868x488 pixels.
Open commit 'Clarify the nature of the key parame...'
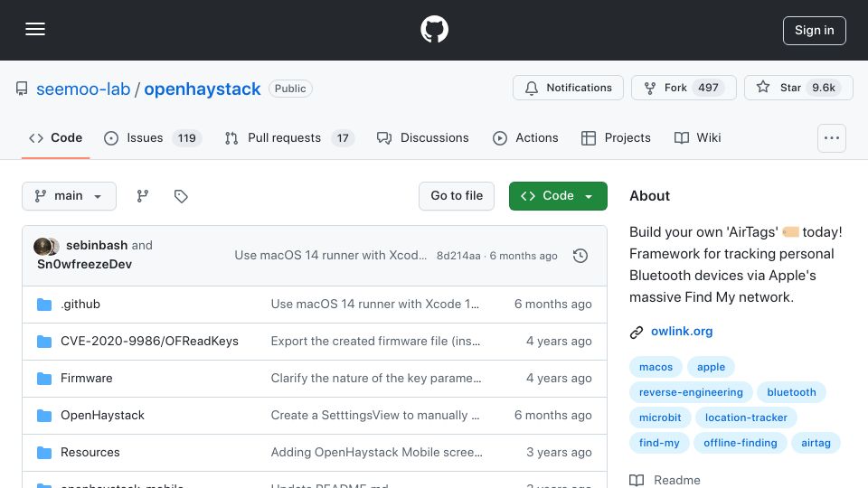pyautogui.click(x=376, y=379)
